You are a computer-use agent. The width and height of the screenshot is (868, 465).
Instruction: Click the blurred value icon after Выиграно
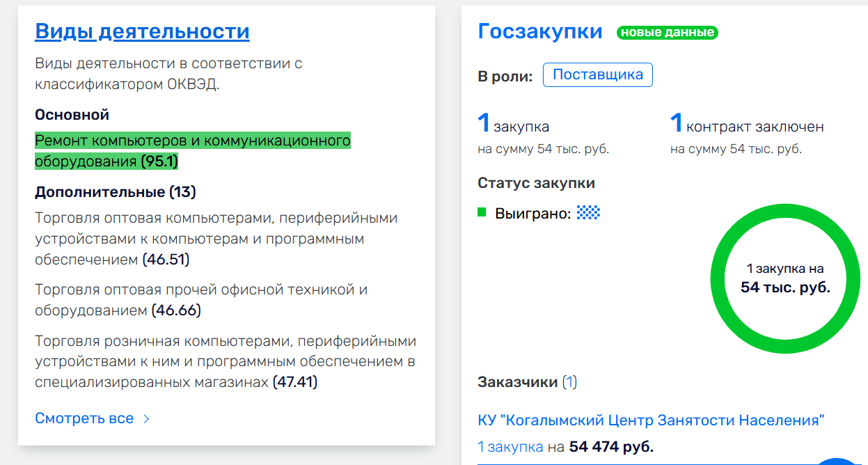[x=588, y=213]
